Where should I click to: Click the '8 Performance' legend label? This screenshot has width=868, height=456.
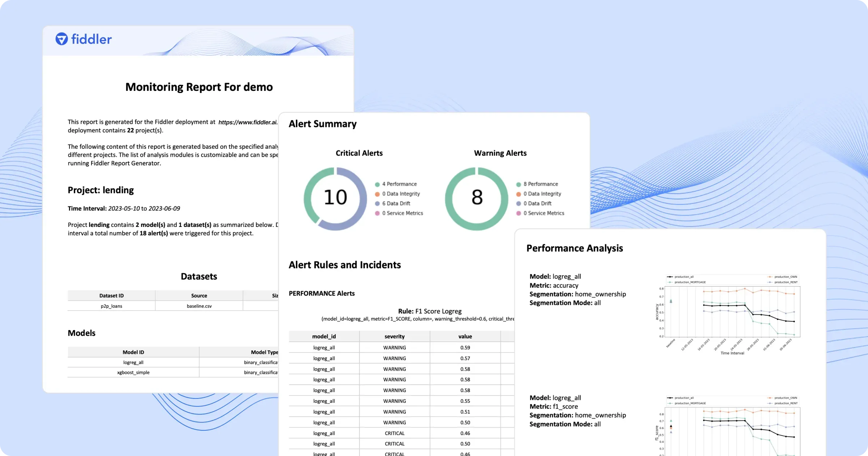point(541,184)
